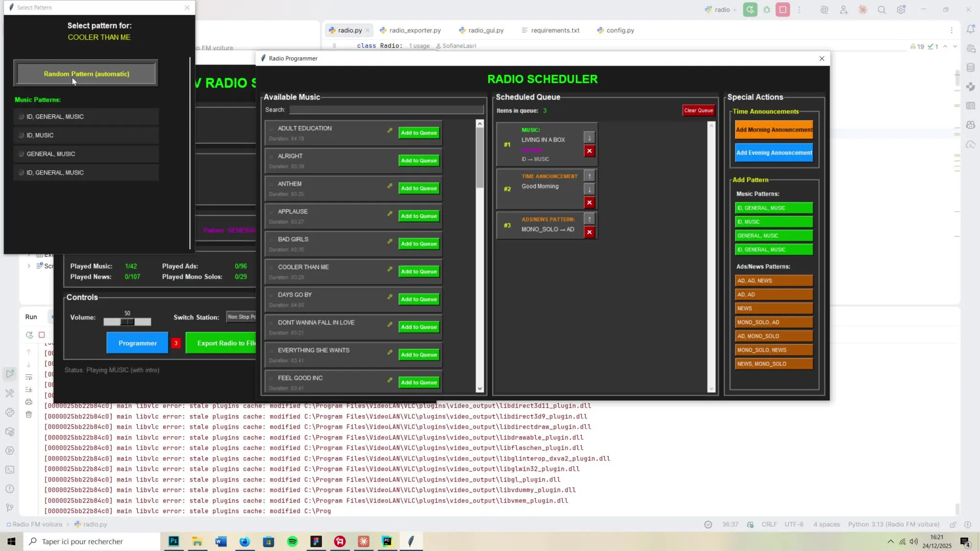
Task: Select the ID, MUSIC pattern radio button
Action: pyautogui.click(x=22, y=135)
